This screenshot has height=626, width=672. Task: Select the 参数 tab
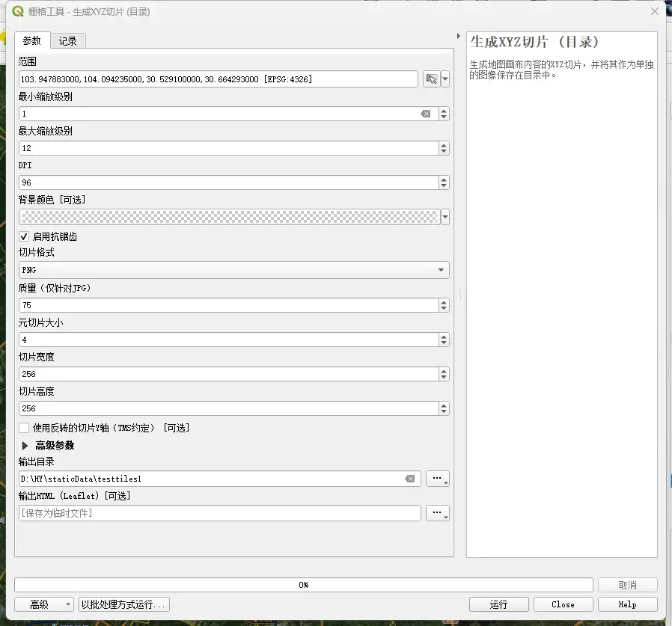(32, 40)
